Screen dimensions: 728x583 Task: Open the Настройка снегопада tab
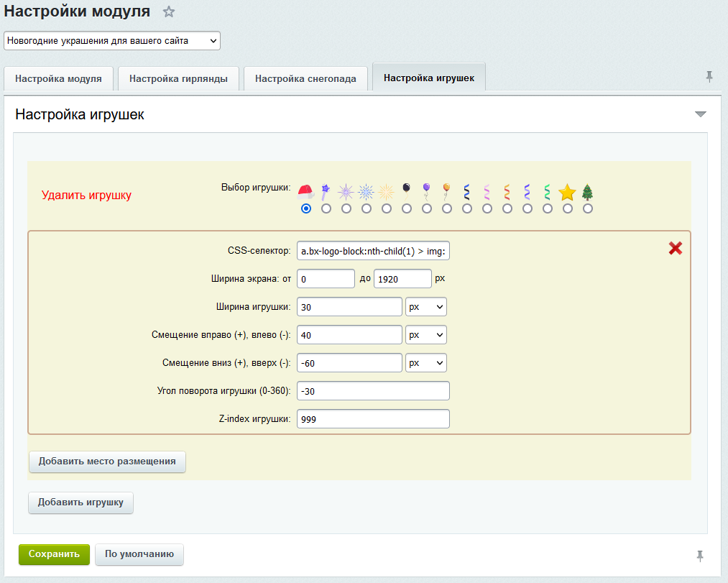coord(305,78)
